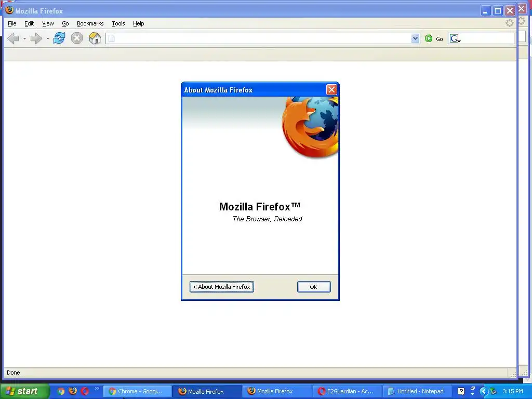Image resolution: width=532 pixels, height=399 pixels.
Task: Click the 'Mozilla Firefox™' heading text
Action: point(260,206)
